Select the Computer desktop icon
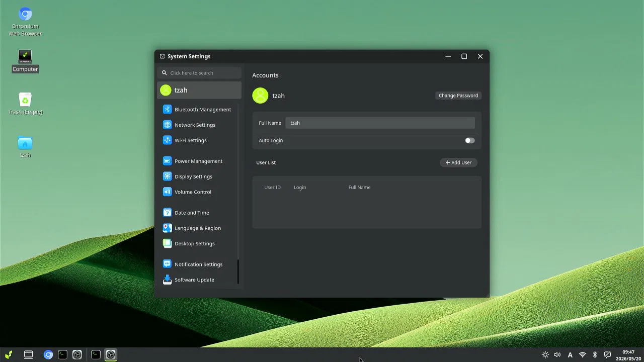The height and width of the screenshot is (362, 644). point(25,61)
